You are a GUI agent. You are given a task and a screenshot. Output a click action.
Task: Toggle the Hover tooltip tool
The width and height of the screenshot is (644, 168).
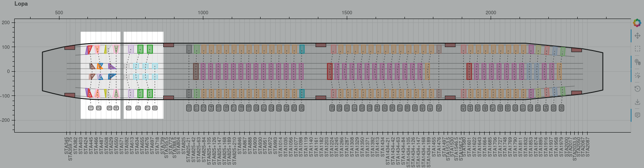[x=637, y=115]
